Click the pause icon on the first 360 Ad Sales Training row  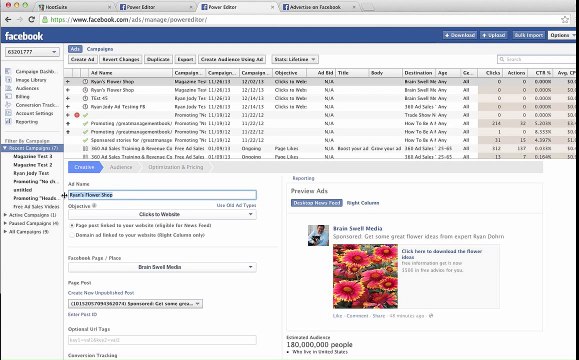coord(85,148)
